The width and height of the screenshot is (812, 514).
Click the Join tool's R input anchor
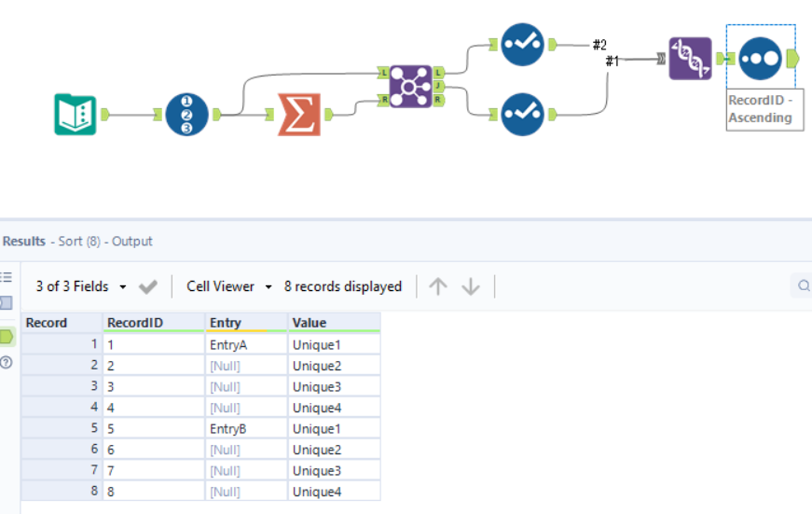click(x=383, y=100)
